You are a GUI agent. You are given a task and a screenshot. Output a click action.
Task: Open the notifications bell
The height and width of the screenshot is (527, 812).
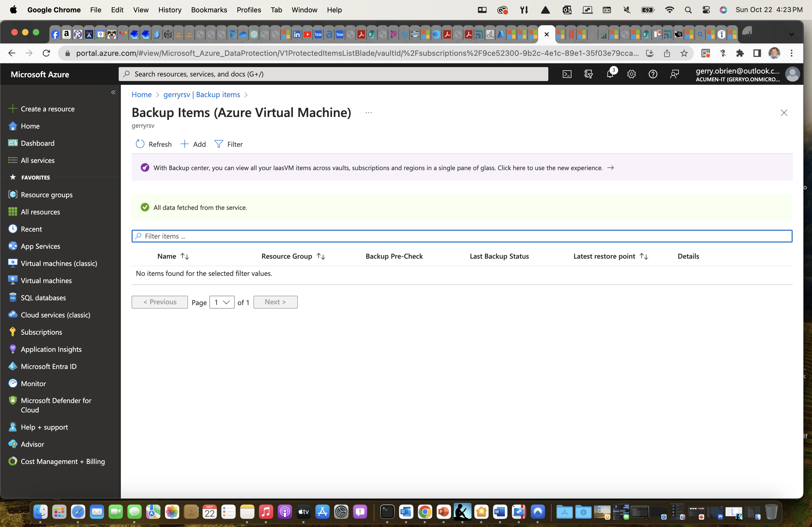point(610,74)
